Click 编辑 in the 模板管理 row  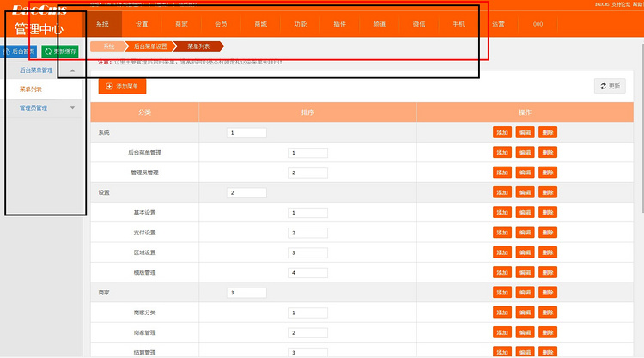525,272
